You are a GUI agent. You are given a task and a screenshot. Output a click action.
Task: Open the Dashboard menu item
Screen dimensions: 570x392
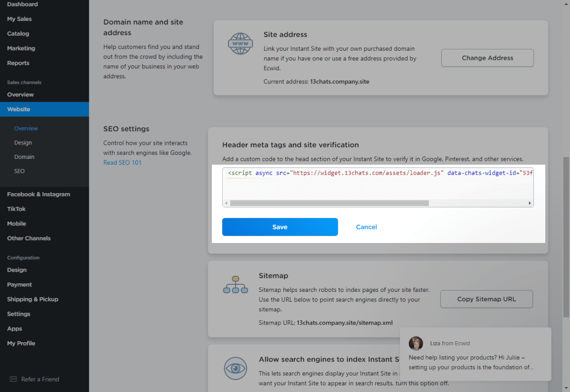tap(22, 4)
